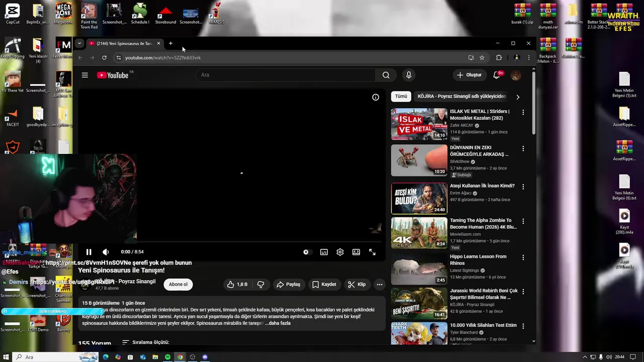Viewport: 644px width, 362px height.
Task: Click the YouTube search magnifier button
Action: pyautogui.click(x=386, y=75)
